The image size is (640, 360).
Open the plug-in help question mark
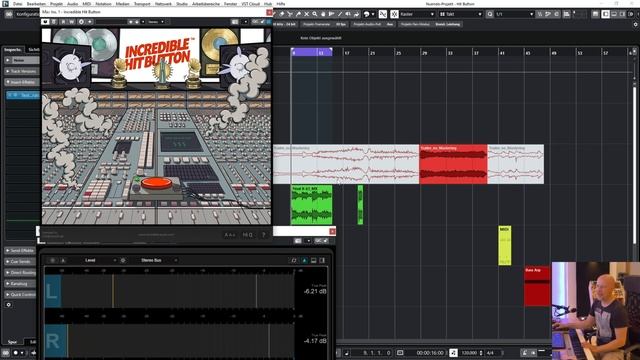coord(264,235)
